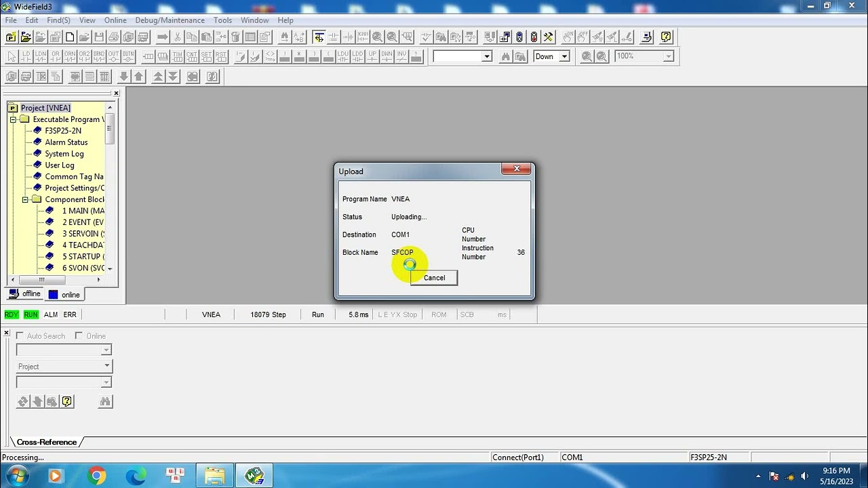Open the Project scope dropdown

point(106,366)
